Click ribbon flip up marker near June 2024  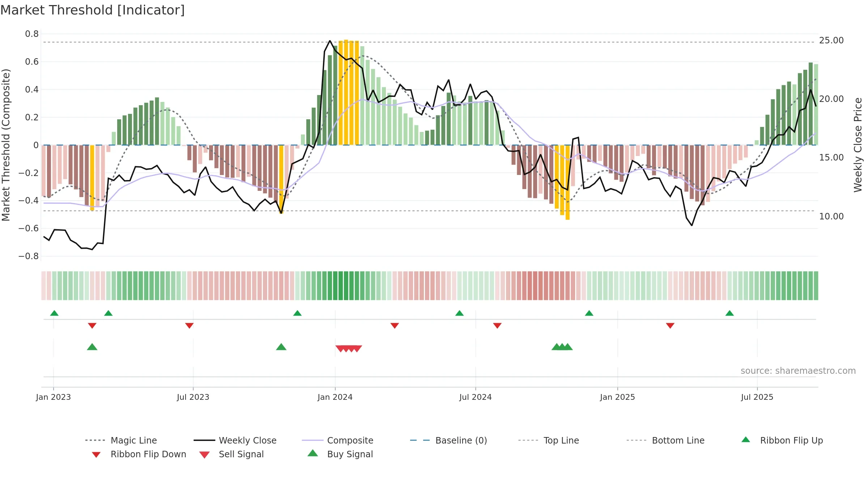[459, 313]
